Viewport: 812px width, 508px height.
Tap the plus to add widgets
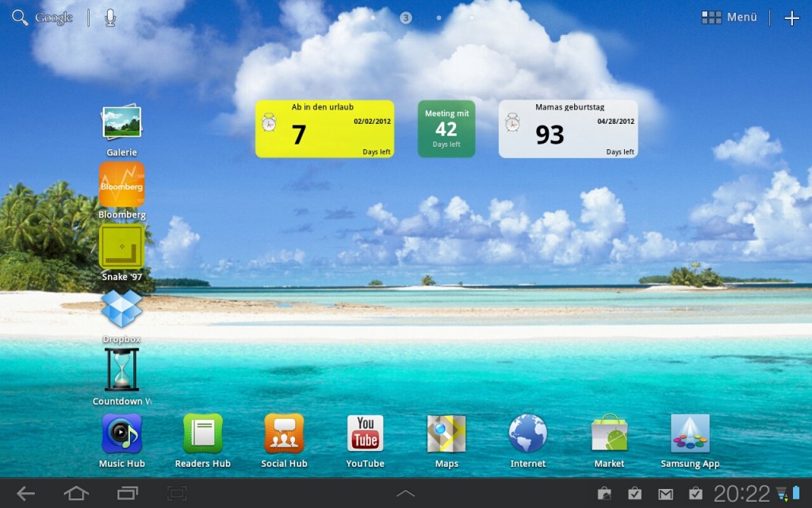click(791, 18)
